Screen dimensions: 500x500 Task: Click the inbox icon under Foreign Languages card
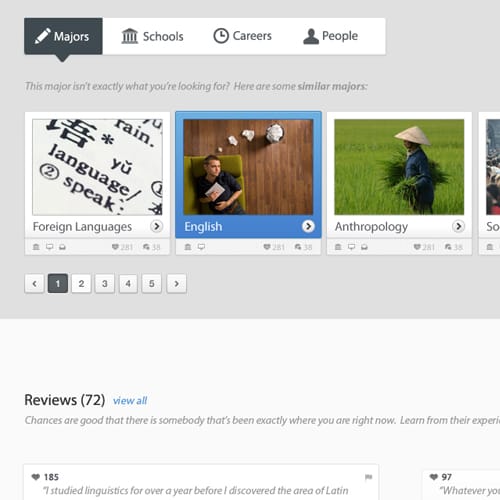(x=62, y=247)
